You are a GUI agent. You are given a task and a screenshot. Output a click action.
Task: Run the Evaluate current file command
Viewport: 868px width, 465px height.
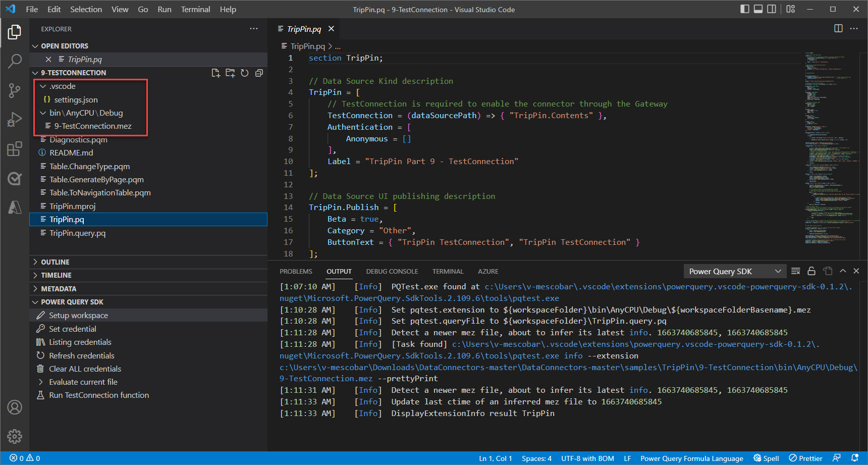coord(82,382)
